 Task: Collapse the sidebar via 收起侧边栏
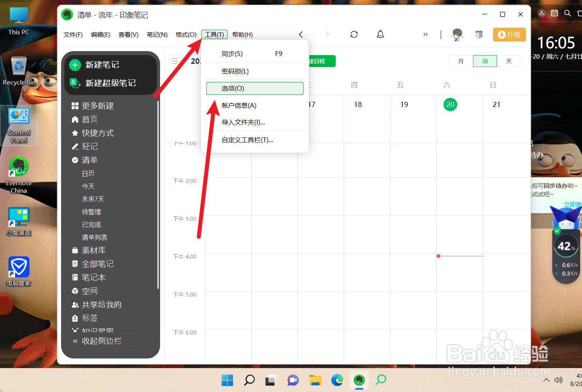click(x=97, y=341)
